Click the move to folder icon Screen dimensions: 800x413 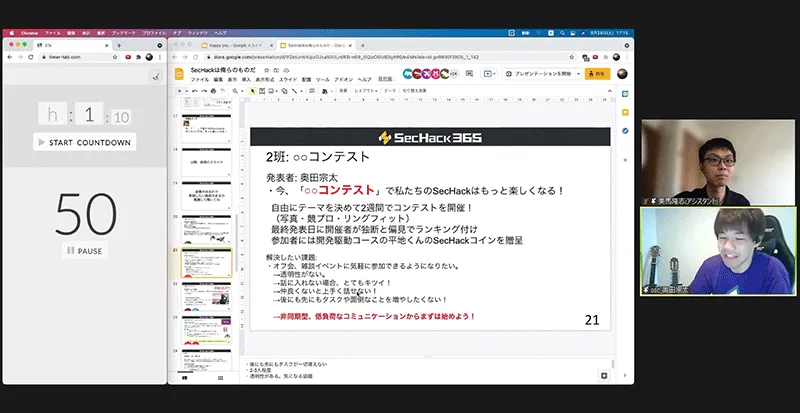click(x=276, y=70)
